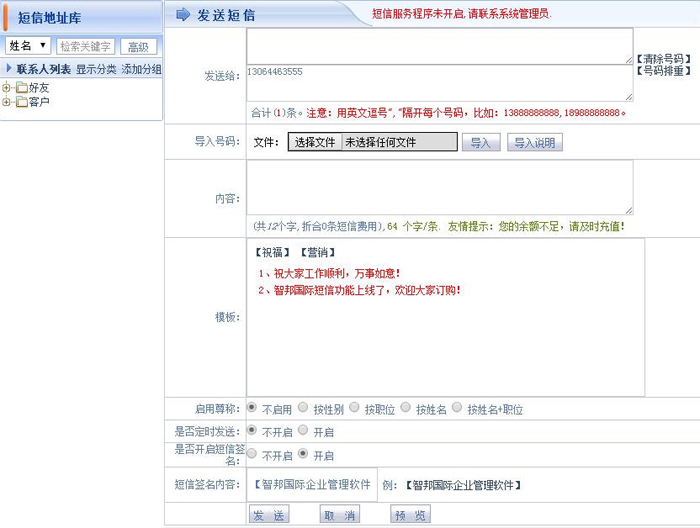700x528 pixels.
Task: Select 按姓名+职位 honorific radio button
Action: [457, 408]
